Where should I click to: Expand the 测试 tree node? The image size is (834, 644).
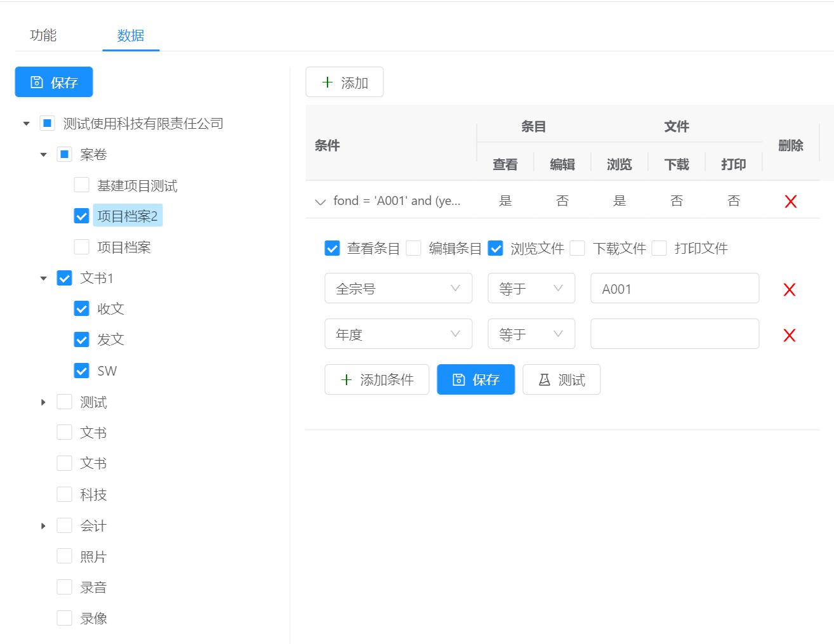tap(43, 402)
